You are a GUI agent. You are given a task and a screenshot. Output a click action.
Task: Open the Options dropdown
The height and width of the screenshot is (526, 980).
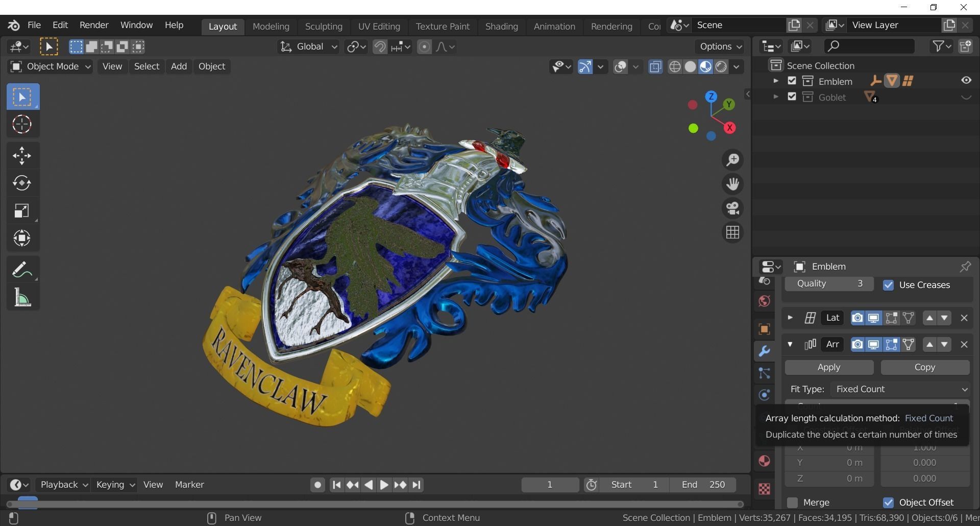[720, 46]
